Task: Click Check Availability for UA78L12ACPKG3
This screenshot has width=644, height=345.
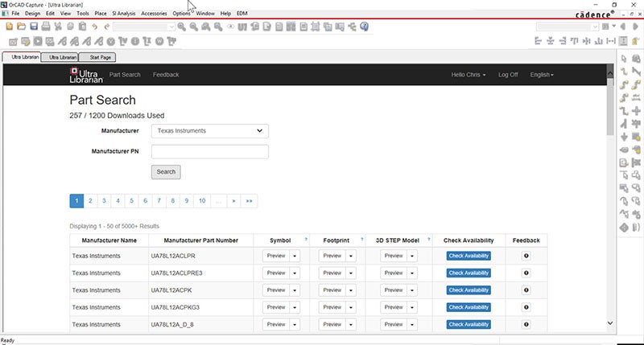Action: tap(469, 307)
